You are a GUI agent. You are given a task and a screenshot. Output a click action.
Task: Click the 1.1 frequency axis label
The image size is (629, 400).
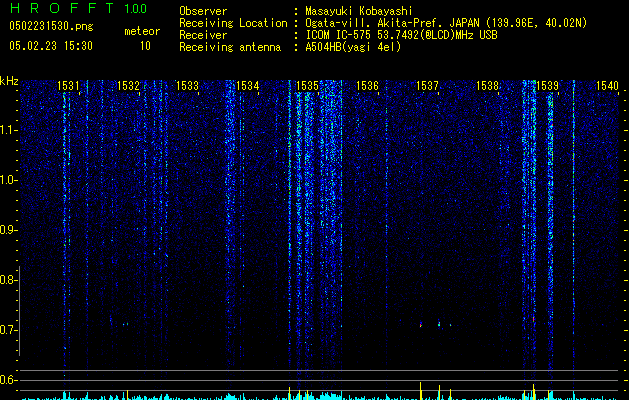(x=8, y=130)
